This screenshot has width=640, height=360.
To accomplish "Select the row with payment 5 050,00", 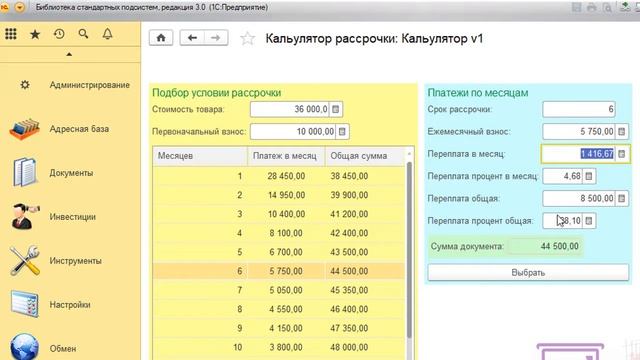I will tap(279, 290).
